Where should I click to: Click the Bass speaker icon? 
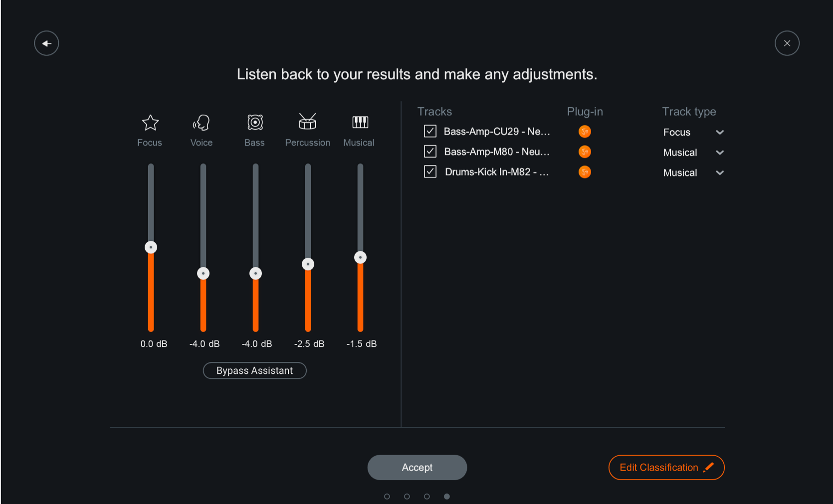tap(255, 122)
